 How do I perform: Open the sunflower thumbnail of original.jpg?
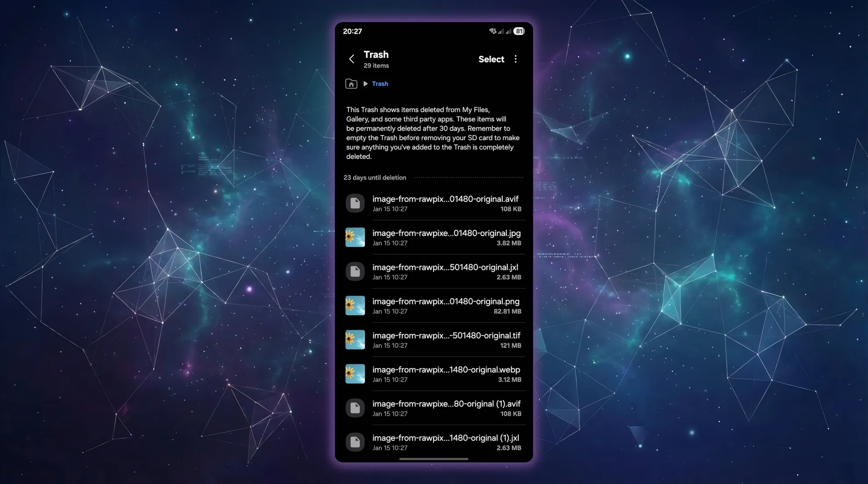click(355, 237)
